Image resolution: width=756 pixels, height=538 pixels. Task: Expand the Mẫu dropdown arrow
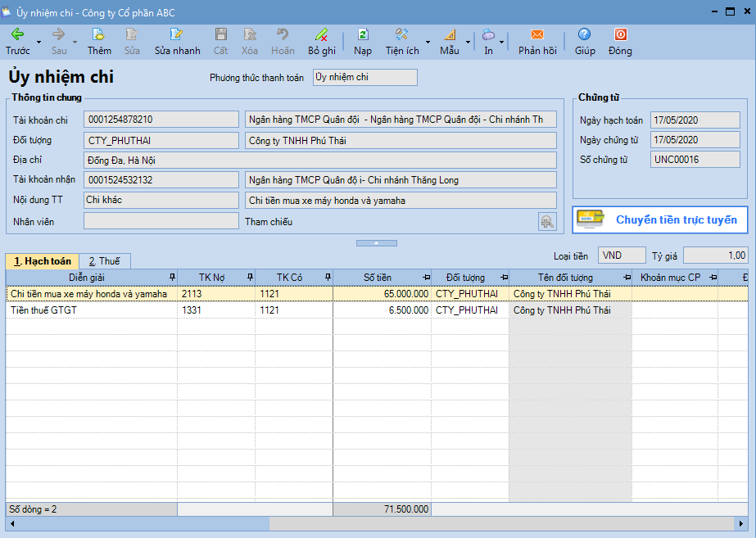click(x=468, y=42)
